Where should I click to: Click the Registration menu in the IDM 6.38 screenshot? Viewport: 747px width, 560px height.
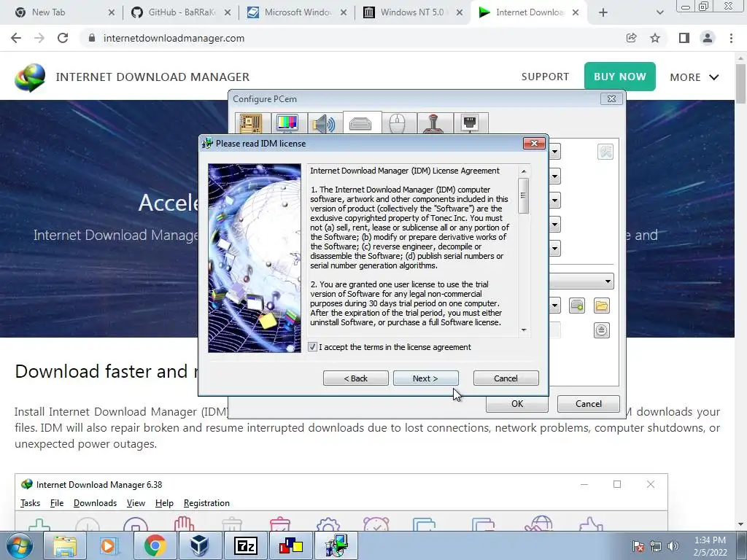click(206, 503)
